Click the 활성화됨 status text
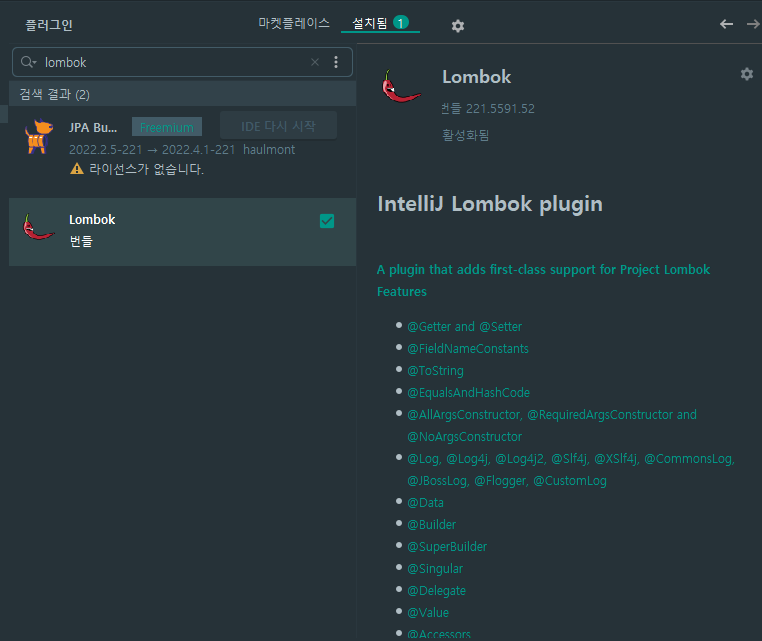The image size is (762, 641). click(x=465, y=135)
